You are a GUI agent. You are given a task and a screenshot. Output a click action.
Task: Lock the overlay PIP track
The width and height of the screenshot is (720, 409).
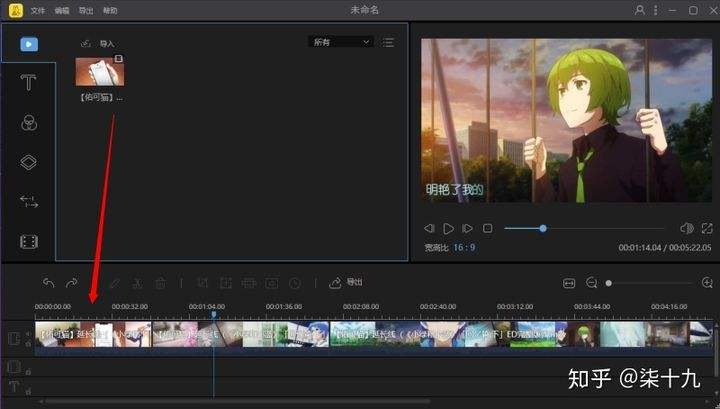click(x=28, y=371)
